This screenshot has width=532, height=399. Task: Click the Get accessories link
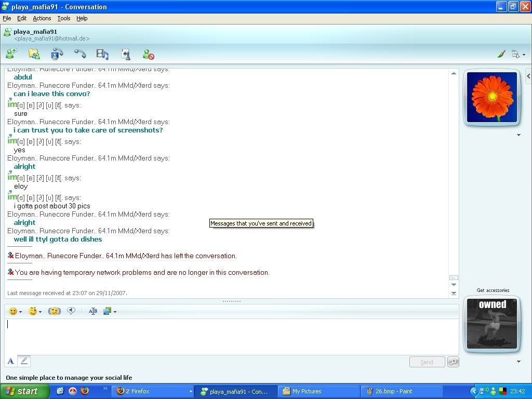click(x=493, y=290)
